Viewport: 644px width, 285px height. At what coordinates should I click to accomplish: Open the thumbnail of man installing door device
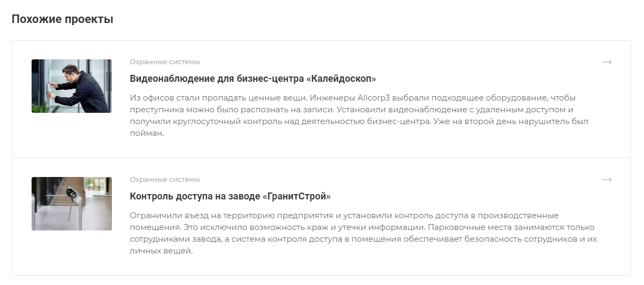pyautogui.click(x=72, y=86)
